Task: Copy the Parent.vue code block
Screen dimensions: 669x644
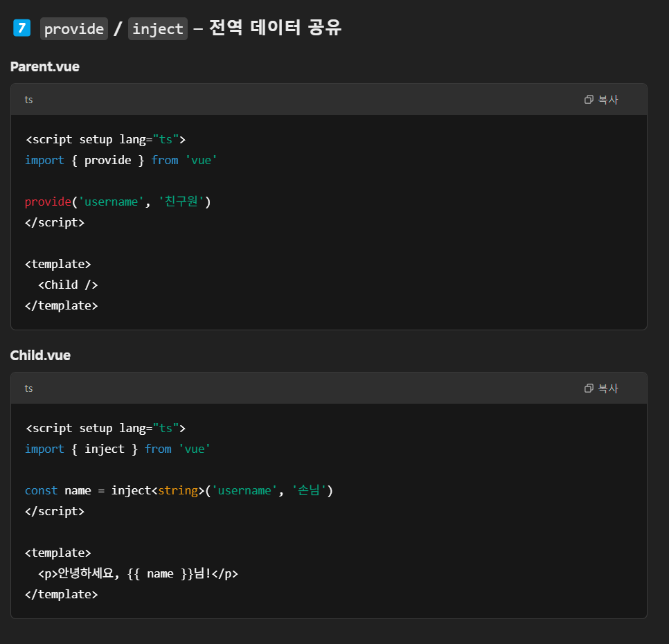Action: coord(601,100)
